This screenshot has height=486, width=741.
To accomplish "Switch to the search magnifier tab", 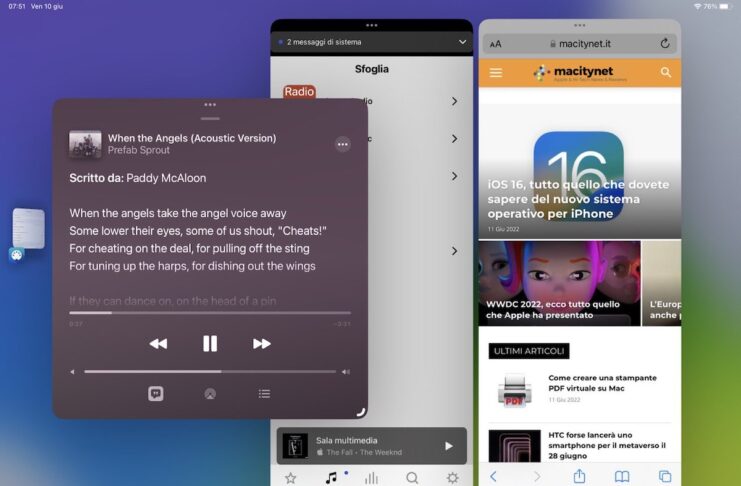I will tap(412, 478).
